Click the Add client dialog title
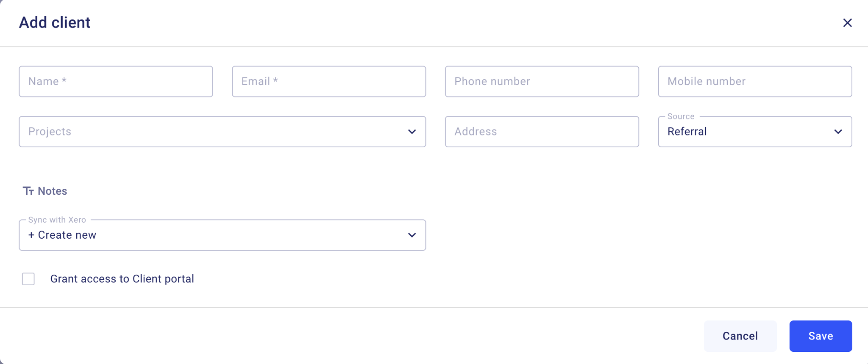The height and width of the screenshot is (364, 868). (x=55, y=22)
